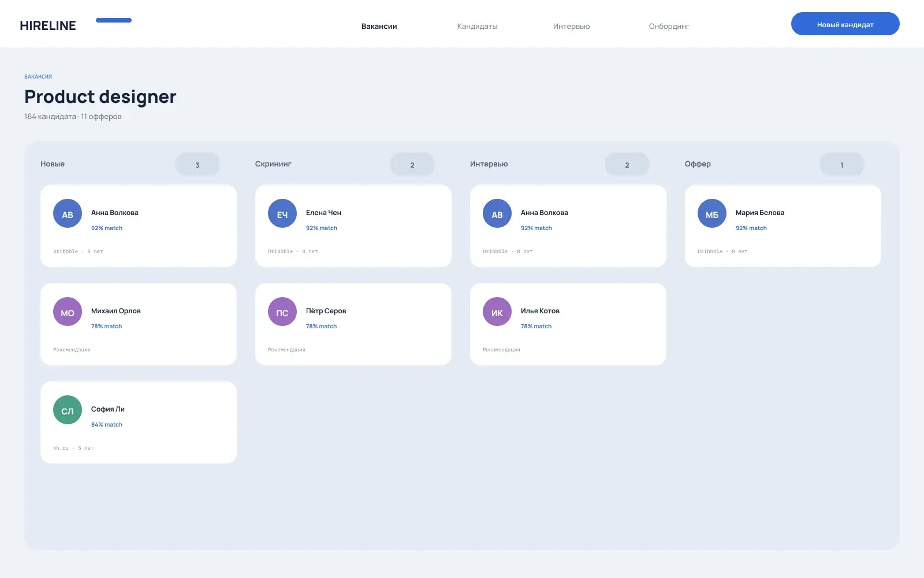Click the Product designer heading
Screen dimensions: 924x578
click(100, 97)
